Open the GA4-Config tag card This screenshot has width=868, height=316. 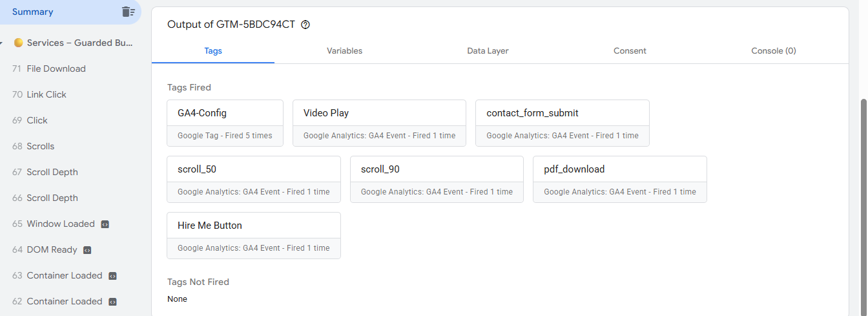point(225,123)
